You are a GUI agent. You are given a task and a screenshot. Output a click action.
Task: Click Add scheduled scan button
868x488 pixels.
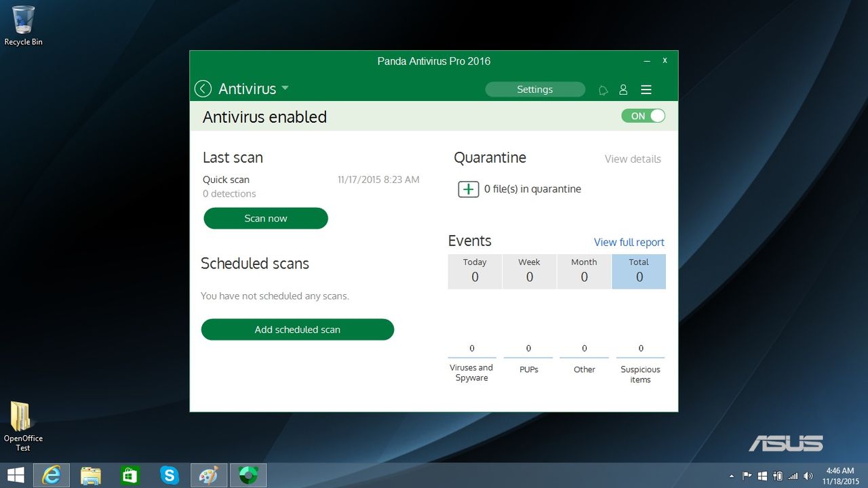(x=298, y=329)
